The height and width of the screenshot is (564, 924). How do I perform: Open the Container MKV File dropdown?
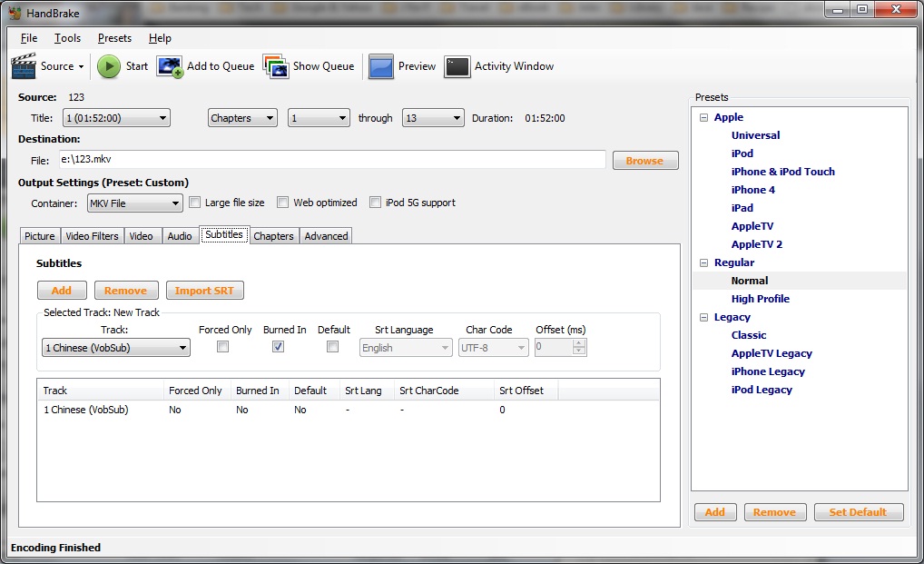coord(134,203)
